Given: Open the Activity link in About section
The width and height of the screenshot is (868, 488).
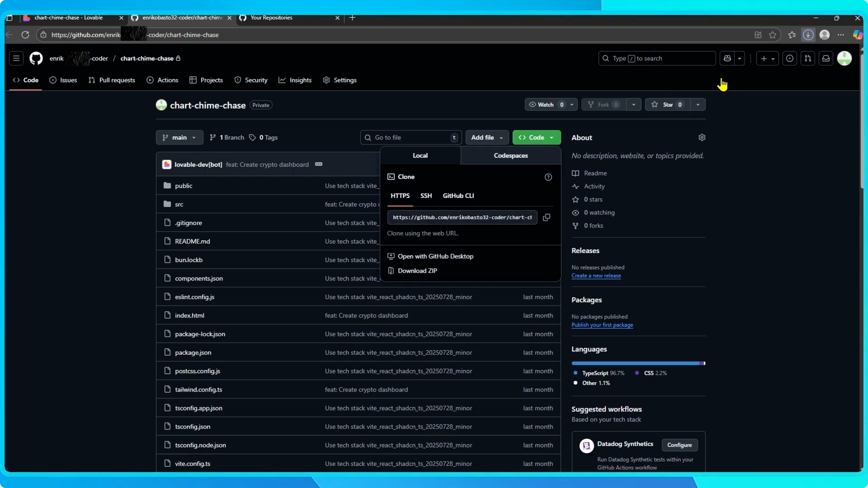Looking at the screenshot, I should 594,186.
